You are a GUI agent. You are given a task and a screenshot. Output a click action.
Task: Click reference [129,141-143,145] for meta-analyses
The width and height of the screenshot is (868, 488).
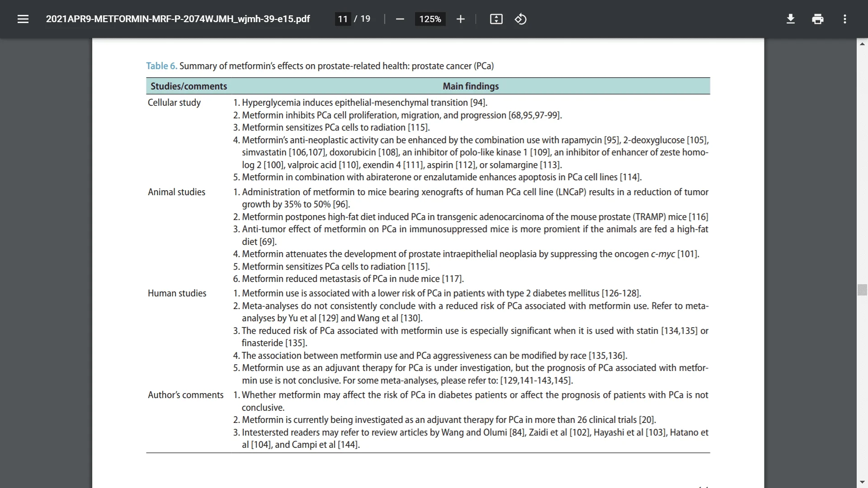[536, 380]
